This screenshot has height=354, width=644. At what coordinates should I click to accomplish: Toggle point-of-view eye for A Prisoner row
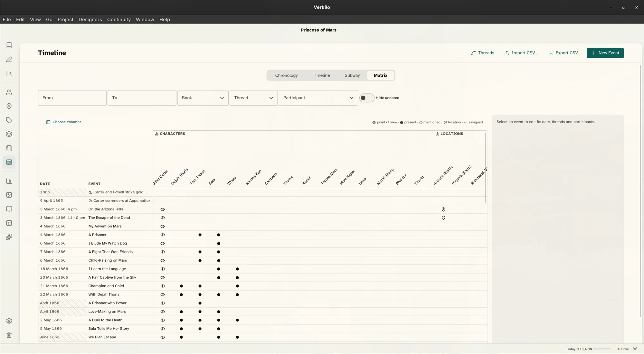click(163, 235)
